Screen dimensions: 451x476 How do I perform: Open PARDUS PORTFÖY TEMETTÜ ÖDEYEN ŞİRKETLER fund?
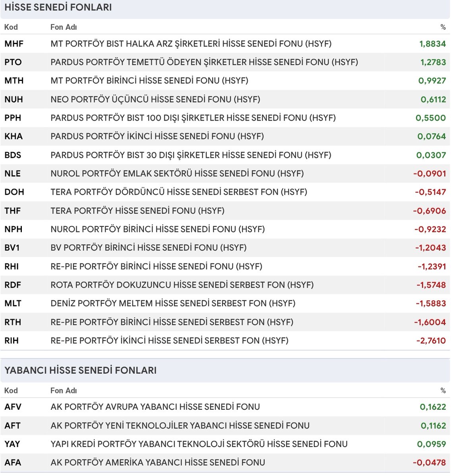[204, 62]
